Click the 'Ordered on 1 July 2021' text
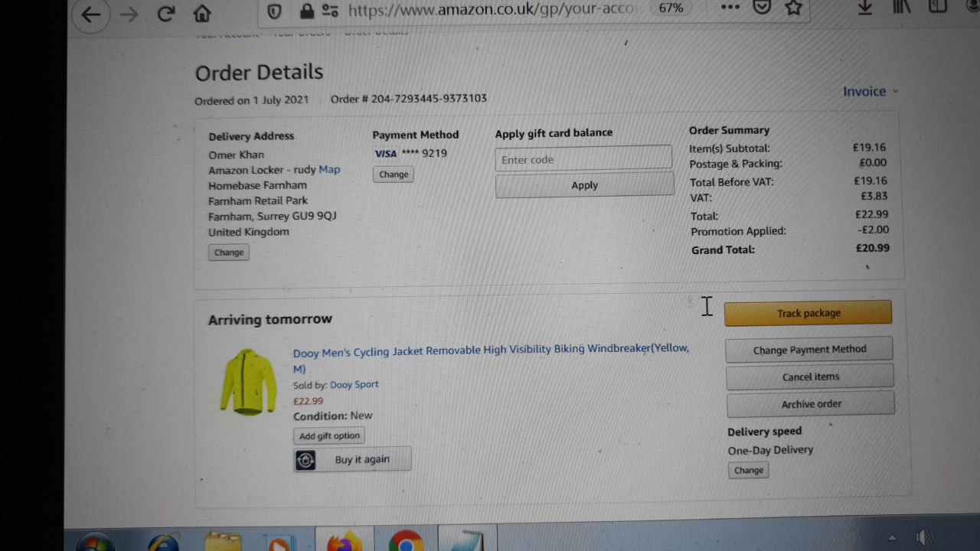Viewport: 980px width, 551px height. click(x=252, y=100)
